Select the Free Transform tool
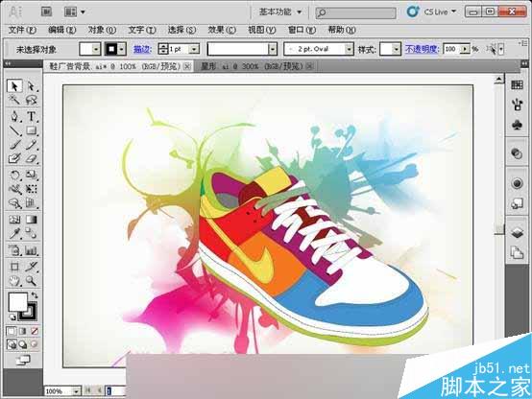This screenshot has width=532, height=399. (32, 189)
